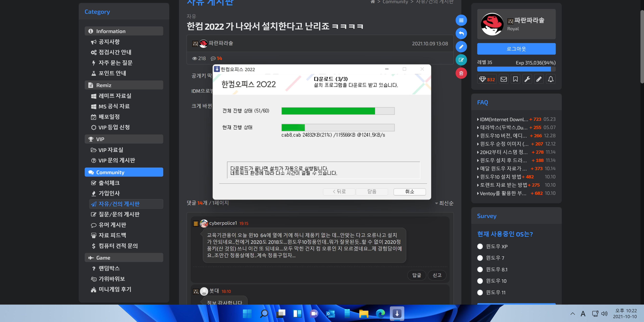Click the network tray icon
This screenshot has width=644, height=322.
(595, 313)
